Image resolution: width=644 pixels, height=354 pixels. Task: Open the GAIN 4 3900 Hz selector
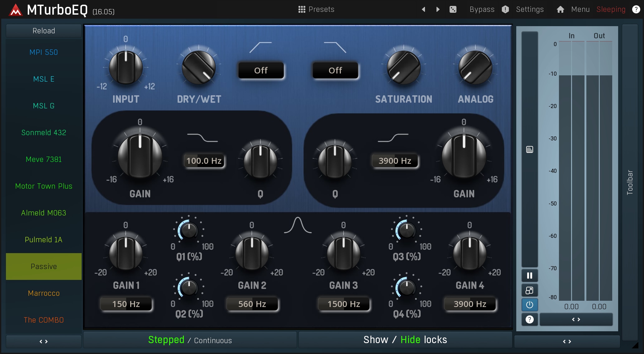470,304
